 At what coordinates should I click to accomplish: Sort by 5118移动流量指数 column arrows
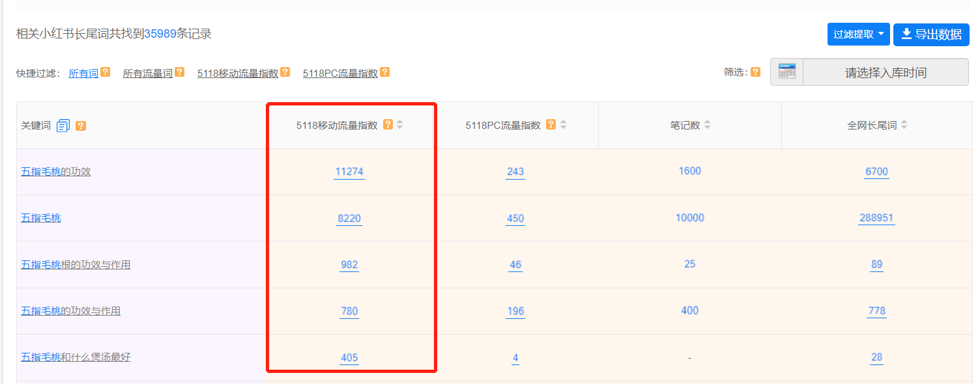pyautogui.click(x=400, y=125)
